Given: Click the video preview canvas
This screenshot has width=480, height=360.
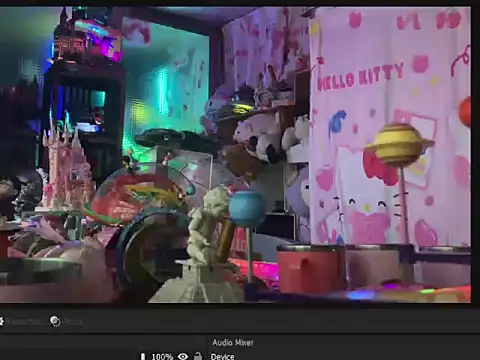Looking at the screenshot, I should pos(235,155).
